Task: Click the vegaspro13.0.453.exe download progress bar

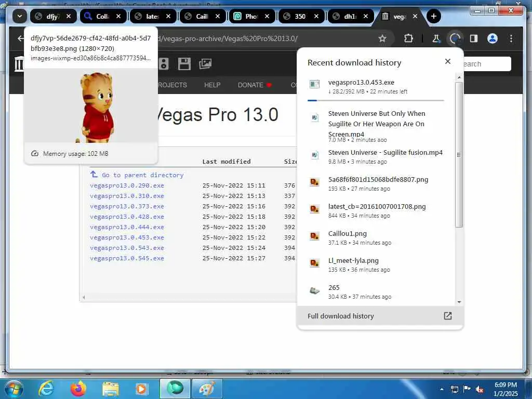Action: click(376, 100)
